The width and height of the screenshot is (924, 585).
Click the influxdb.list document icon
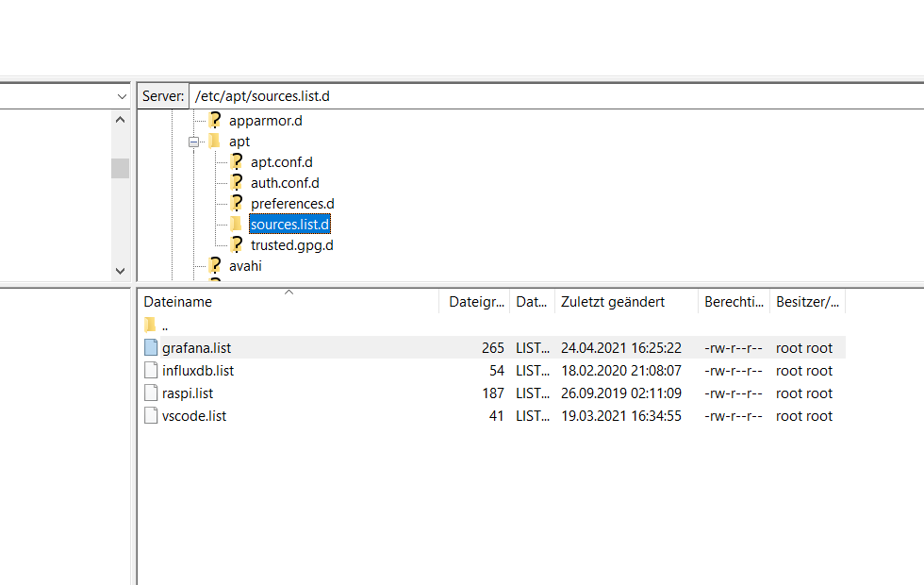tap(150, 370)
